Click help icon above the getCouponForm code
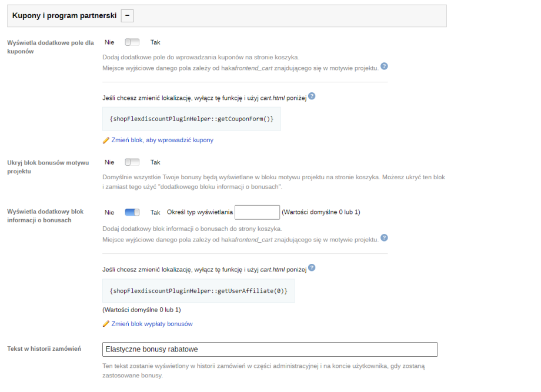Viewport: 541px width, 392px height. [x=312, y=96]
